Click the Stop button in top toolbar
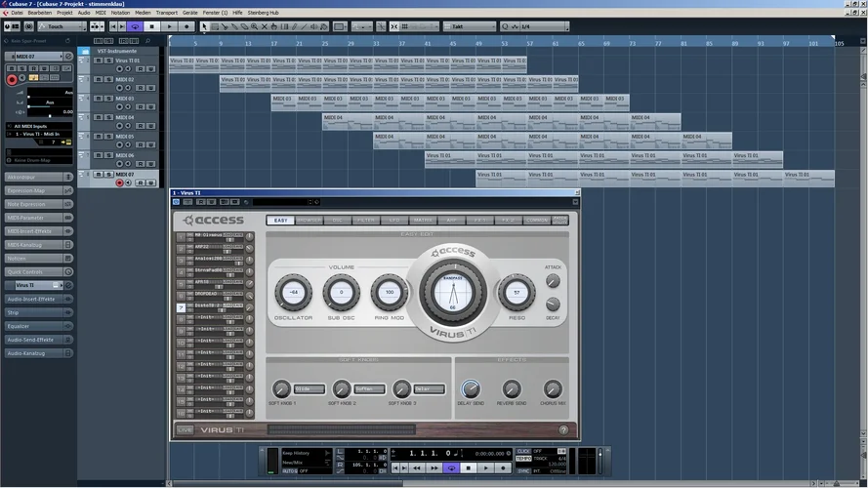The image size is (868, 488). coord(152,26)
